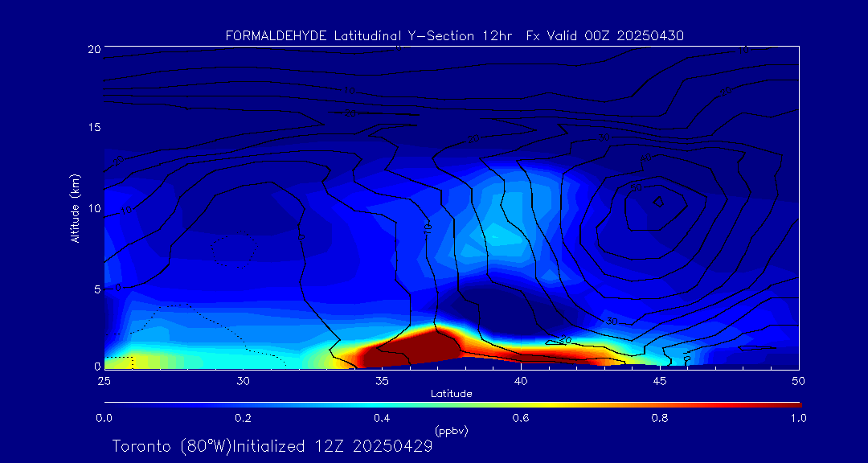Click color scale label '1.0'
This screenshot has width=868, height=463.
(x=798, y=418)
